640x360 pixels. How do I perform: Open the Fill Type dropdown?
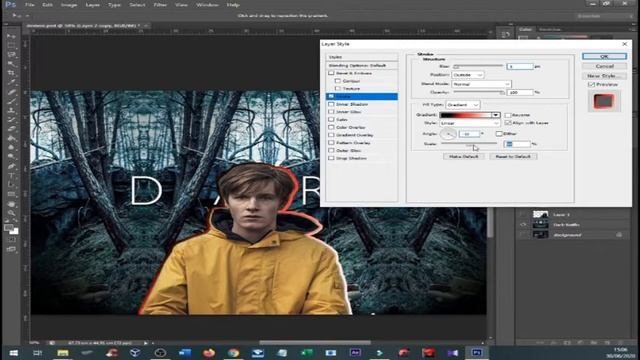pyautogui.click(x=463, y=105)
